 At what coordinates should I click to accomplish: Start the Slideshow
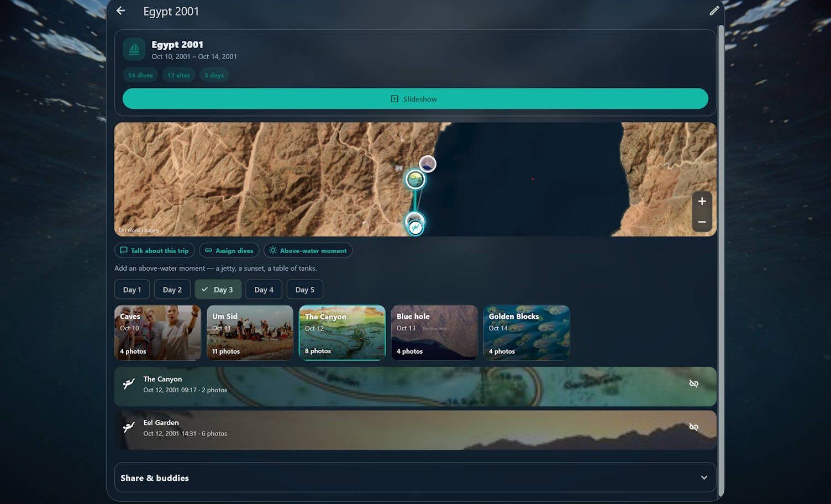[x=415, y=99]
